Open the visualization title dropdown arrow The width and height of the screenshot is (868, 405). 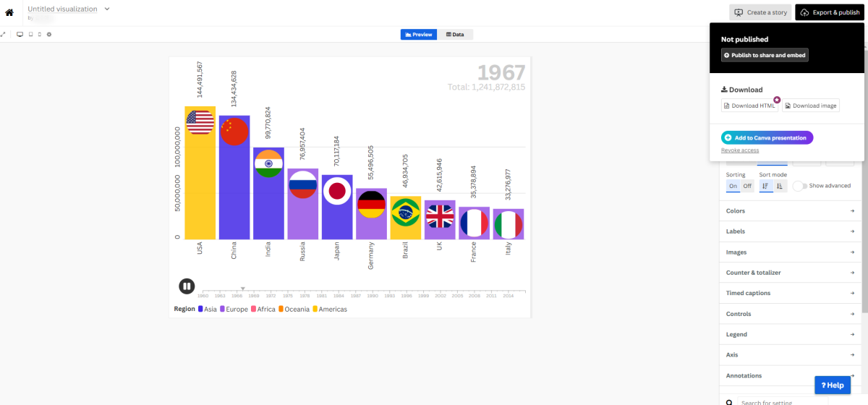tap(107, 9)
